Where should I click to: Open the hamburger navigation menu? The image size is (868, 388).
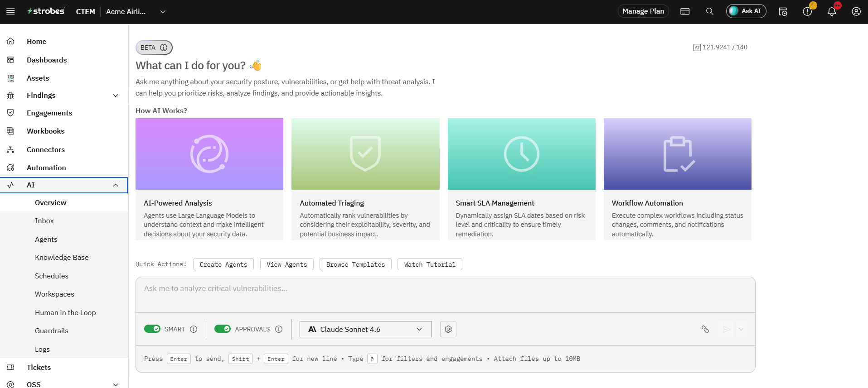point(11,11)
